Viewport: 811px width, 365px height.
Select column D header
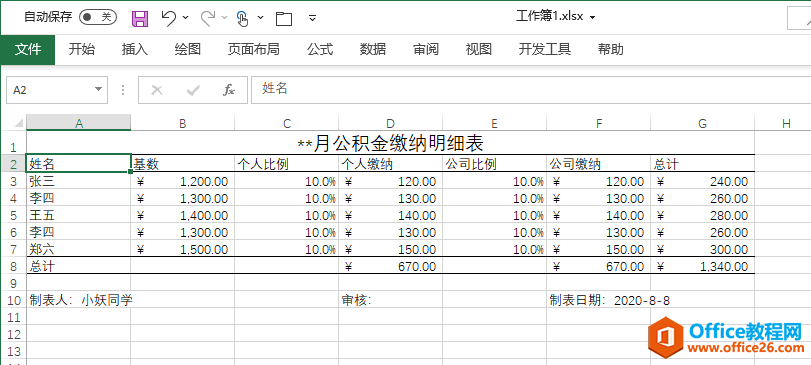[x=391, y=123]
